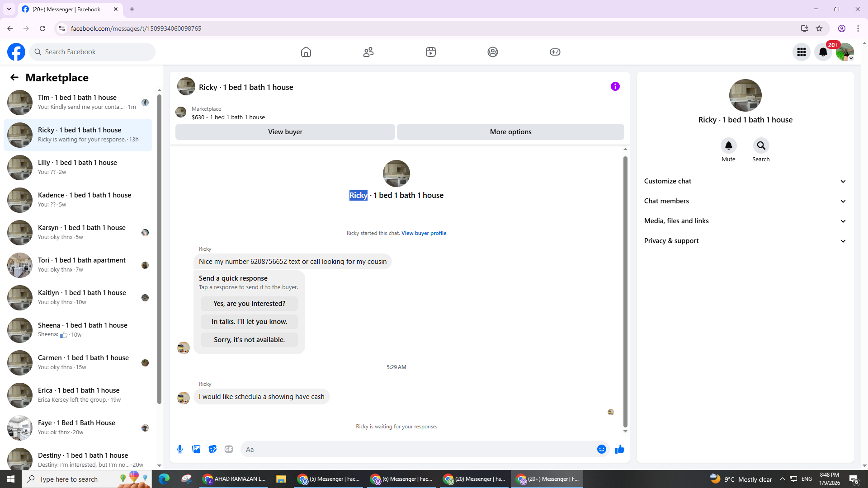This screenshot has height=488, width=868.
Task: Click the purple conversation info icon
Action: coord(615,86)
